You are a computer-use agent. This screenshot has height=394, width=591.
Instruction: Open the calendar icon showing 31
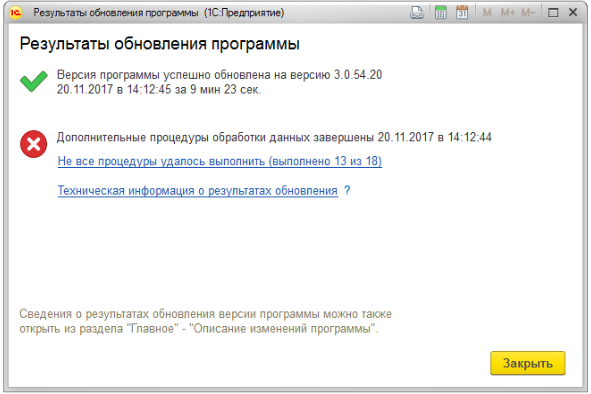[462, 13]
